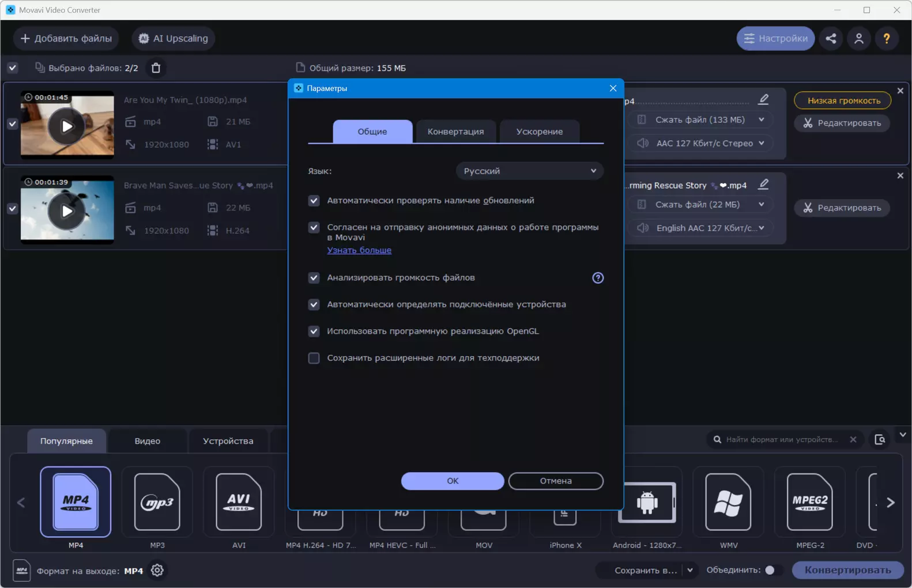Click the share icon in top toolbar
The image size is (912, 588).
(831, 39)
